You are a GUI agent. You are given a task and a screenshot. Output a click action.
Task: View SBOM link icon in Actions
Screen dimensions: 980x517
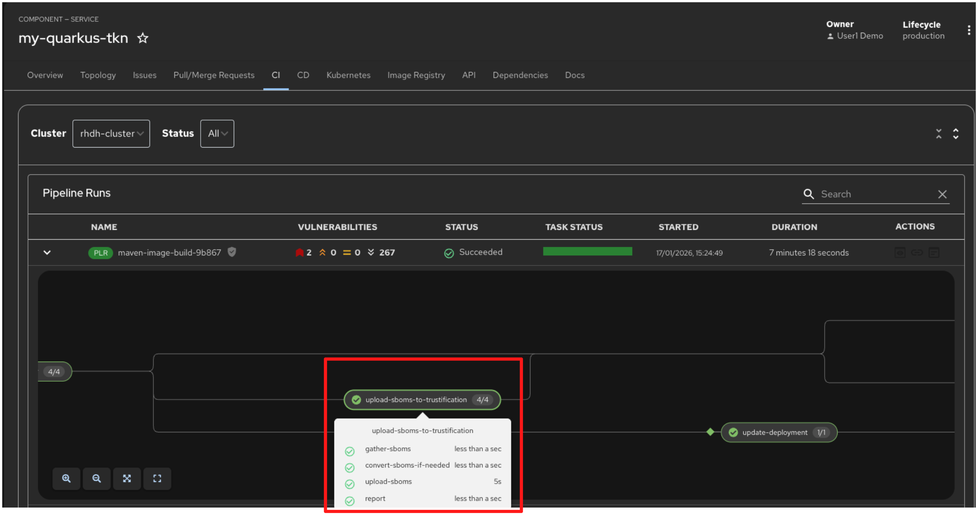click(x=917, y=253)
